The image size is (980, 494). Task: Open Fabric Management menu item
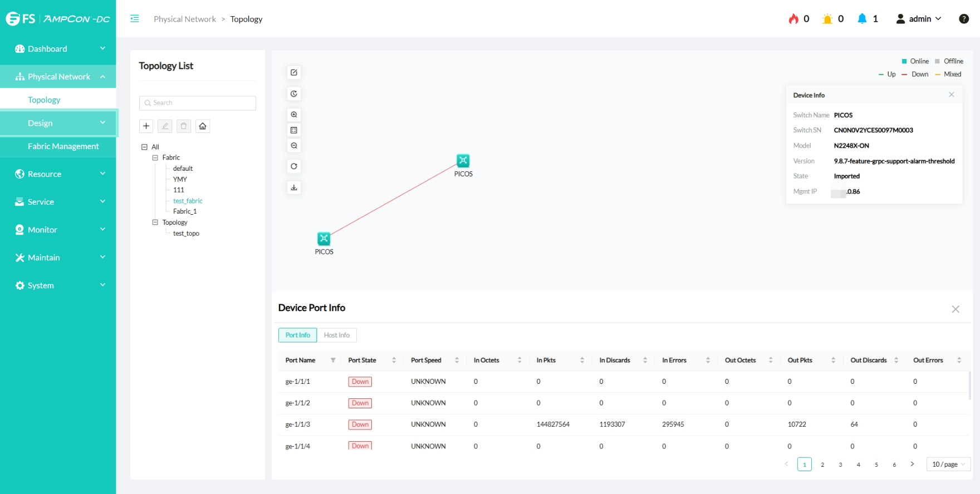pyautogui.click(x=63, y=146)
